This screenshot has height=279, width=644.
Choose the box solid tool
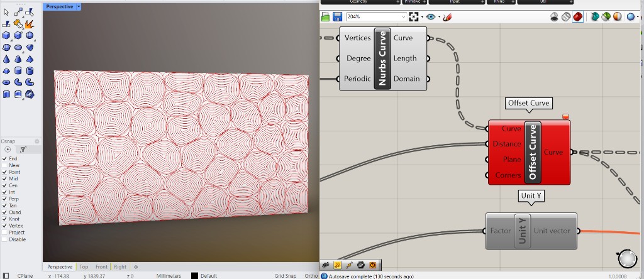[x=6, y=36]
